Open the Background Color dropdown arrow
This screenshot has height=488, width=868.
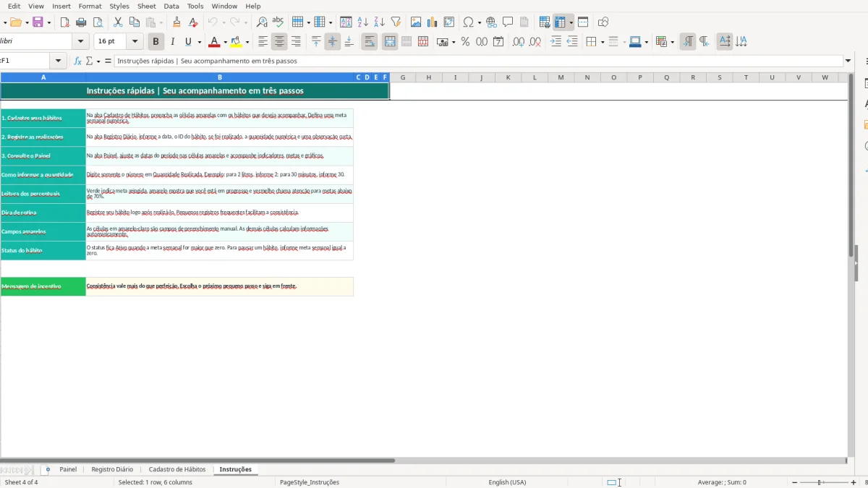pos(247,42)
